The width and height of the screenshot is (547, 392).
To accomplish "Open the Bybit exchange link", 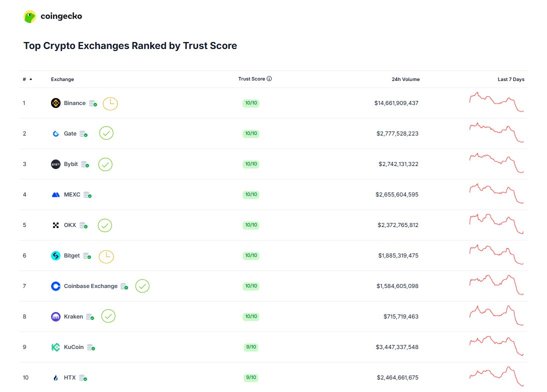I will [x=71, y=164].
